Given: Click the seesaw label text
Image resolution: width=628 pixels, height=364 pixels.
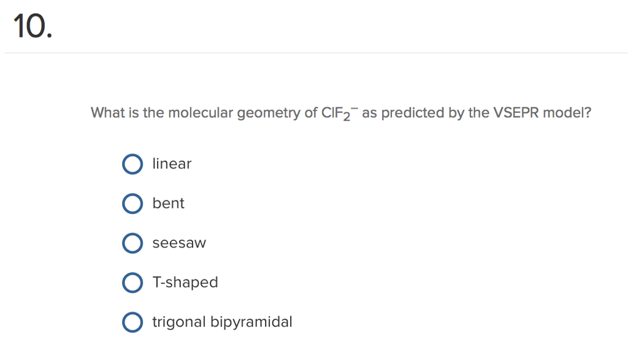Looking at the screenshot, I should click(x=178, y=243).
